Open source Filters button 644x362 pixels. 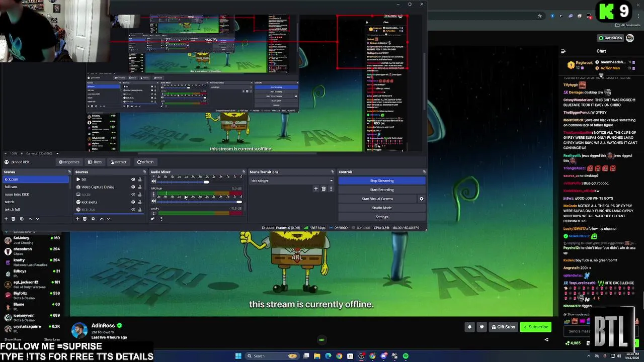point(95,162)
